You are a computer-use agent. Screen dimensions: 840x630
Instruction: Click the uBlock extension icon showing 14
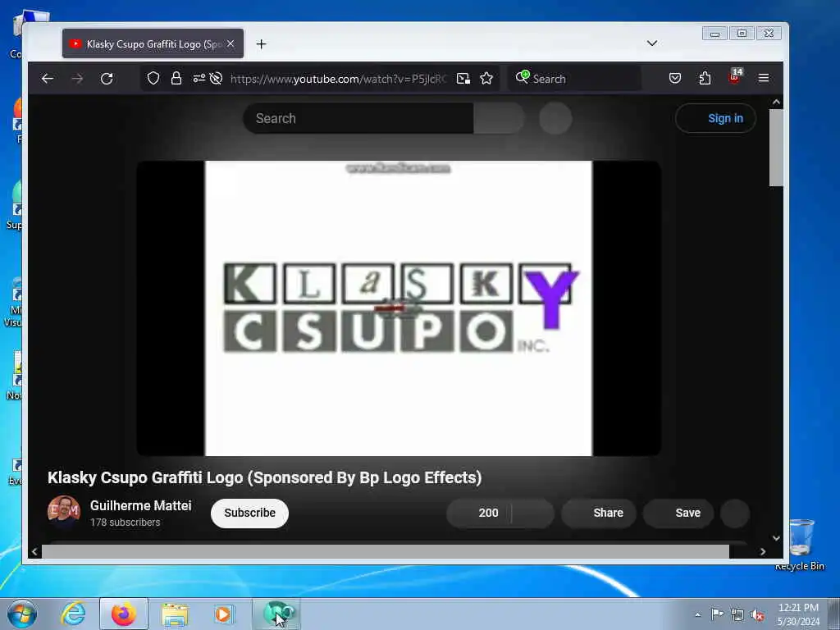click(735, 77)
